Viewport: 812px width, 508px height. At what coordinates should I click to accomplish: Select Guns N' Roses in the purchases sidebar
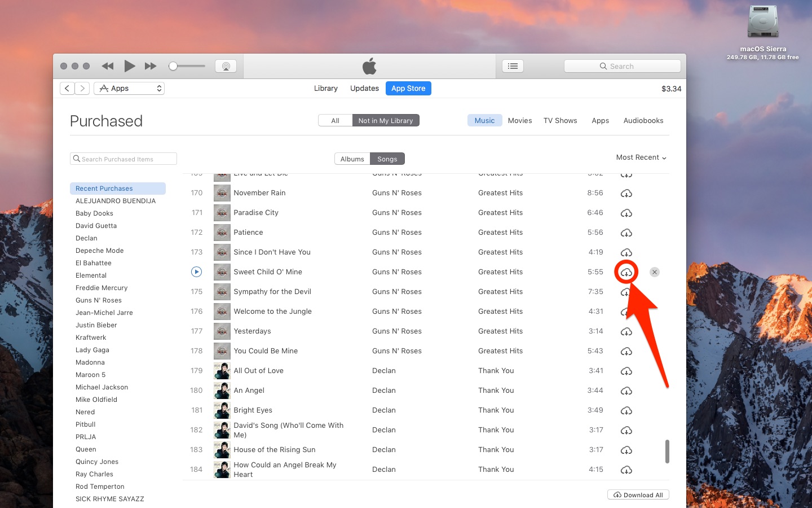click(x=99, y=300)
